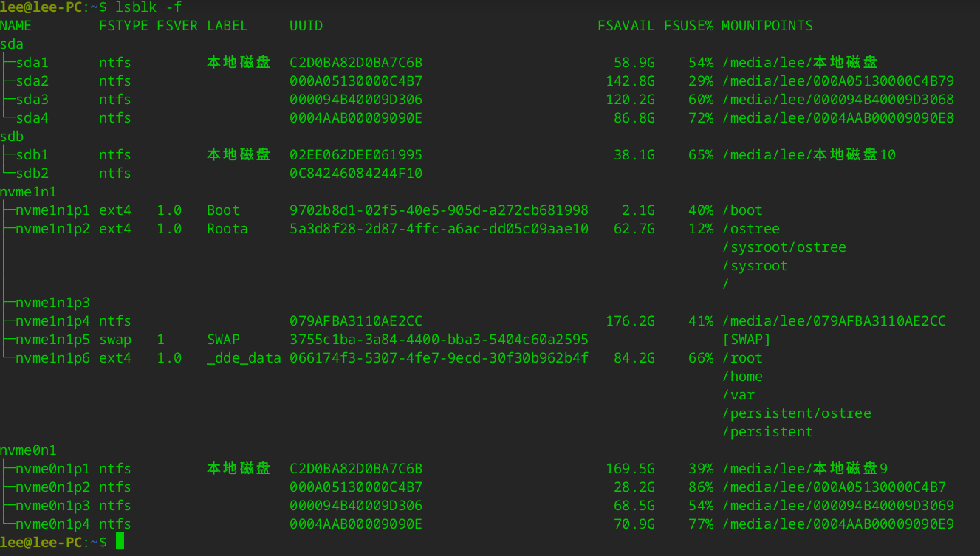Select the 68.5G value of nvme0n1p3
980x556 pixels.
tap(634, 506)
